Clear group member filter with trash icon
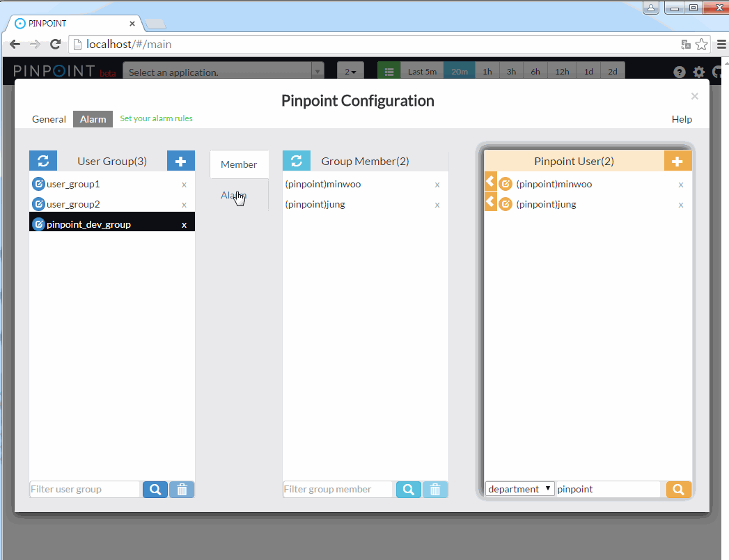729x560 pixels. click(x=435, y=490)
